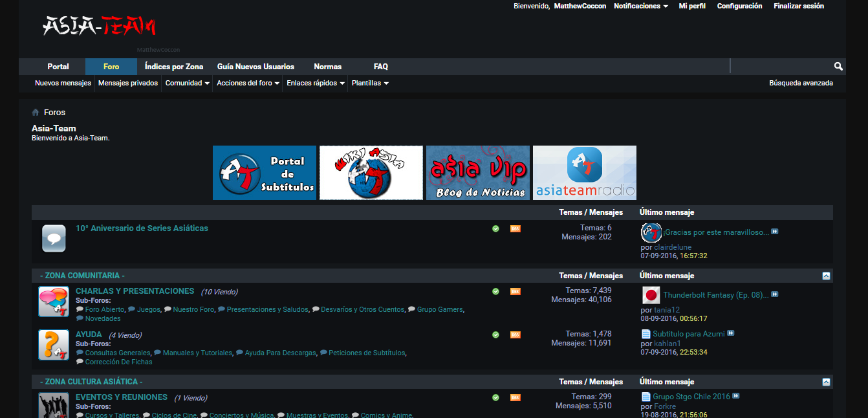Open the asiateamradio banner
This screenshot has width=868, height=418.
[585, 173]
